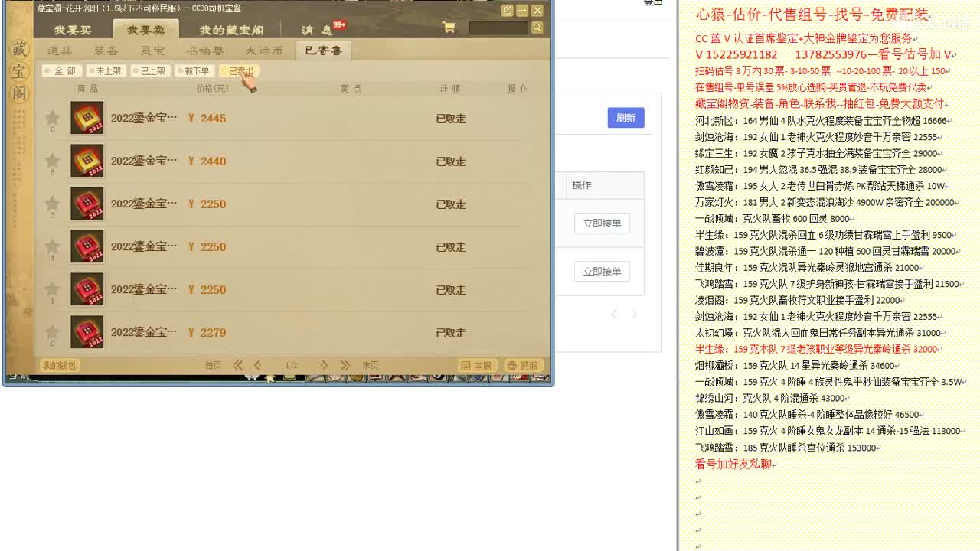Star the ¥2440 treasure box listing

click(52, 160)
